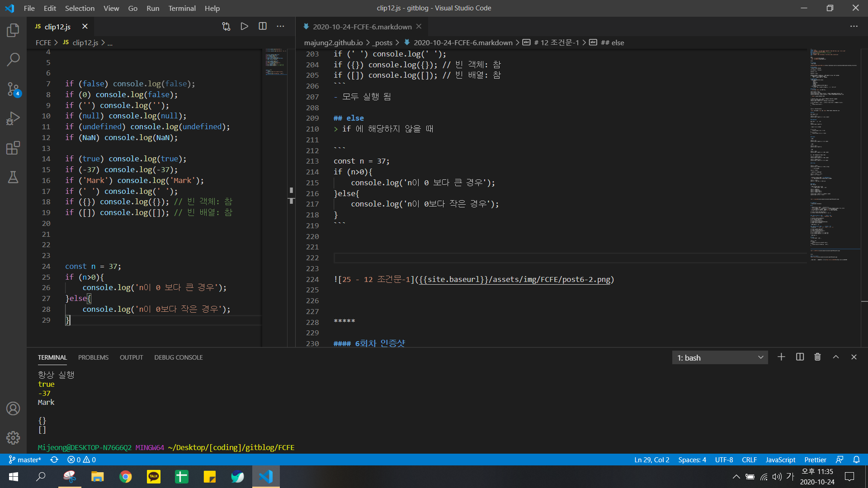
Task: Open the View menu
Action: tap(111, 8)
